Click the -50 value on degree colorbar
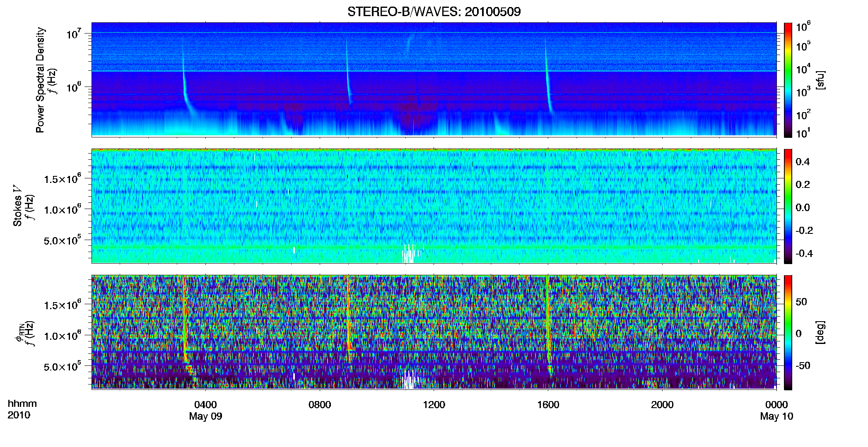 (803, 365)
